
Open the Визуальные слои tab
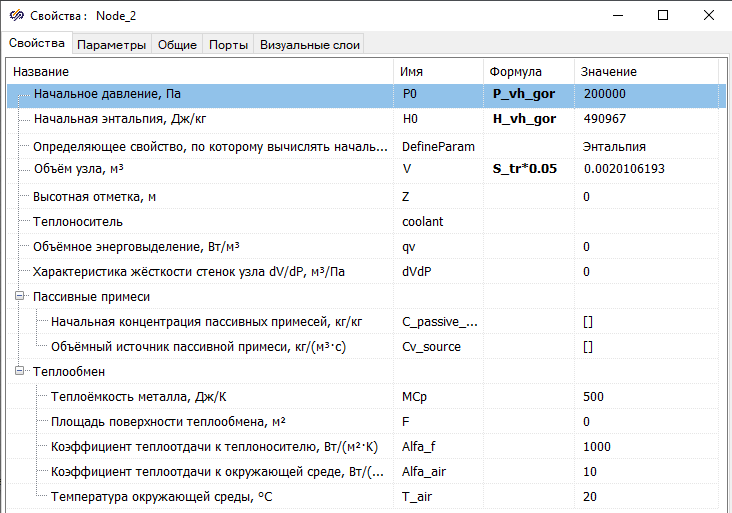click(x=308, y=45)
